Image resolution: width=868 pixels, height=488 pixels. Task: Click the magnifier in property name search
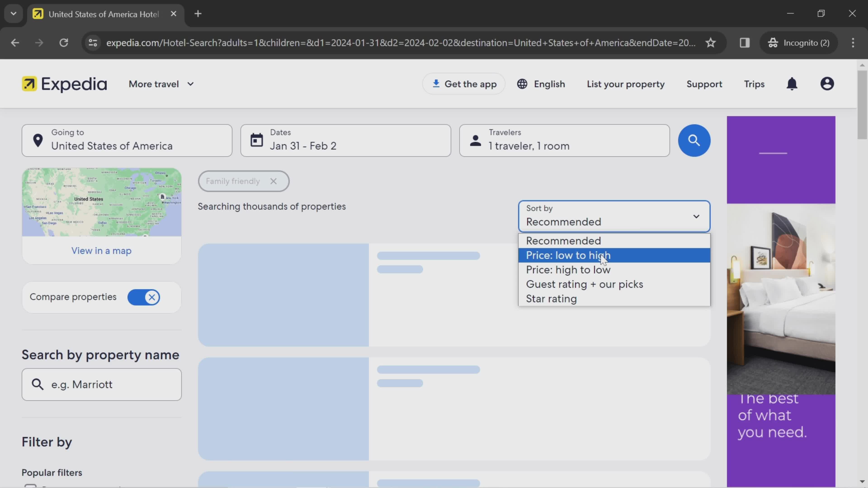point(37,384)
